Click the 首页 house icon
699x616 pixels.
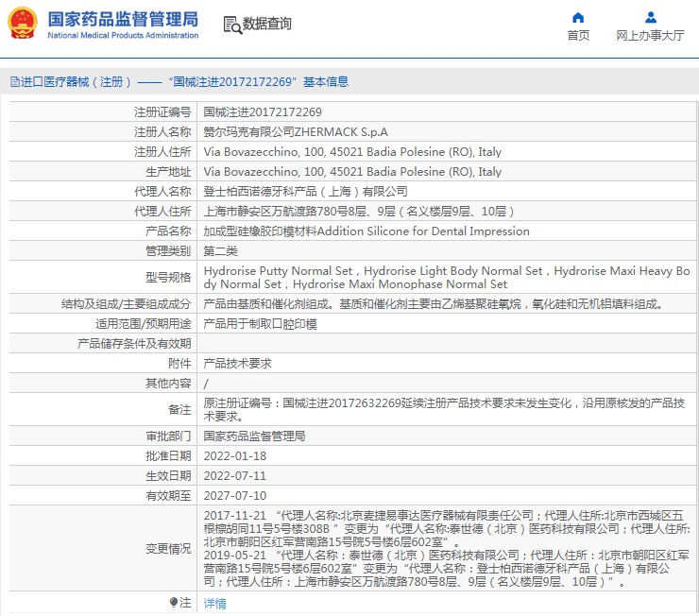click(578, 17)
